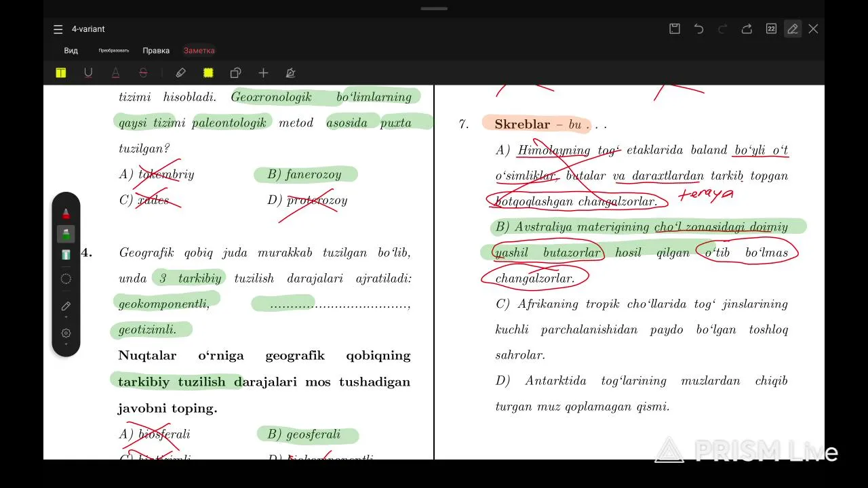Select the green text highlighter in palette
This screenshot has width=868, height=488.
click(x=66, y=255)
